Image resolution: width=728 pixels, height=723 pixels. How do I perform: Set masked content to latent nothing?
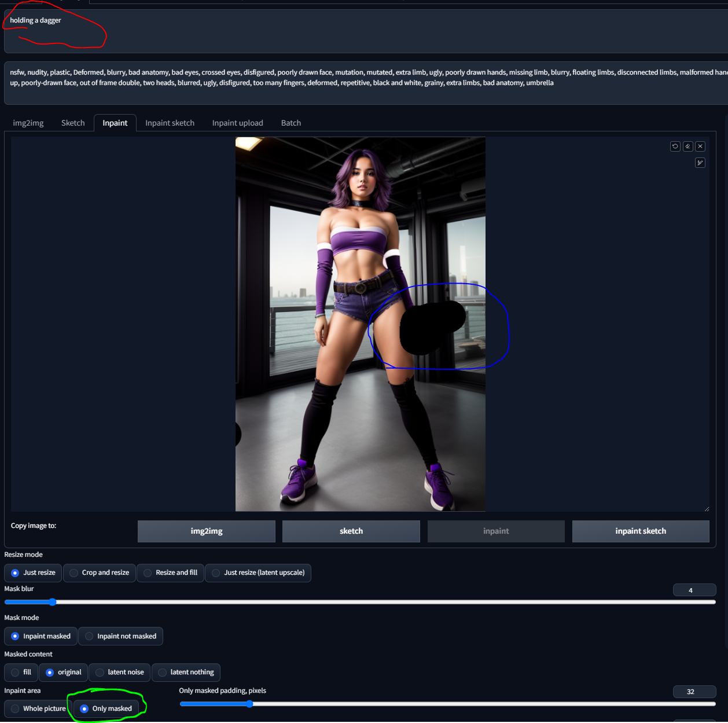click(186, 672)
